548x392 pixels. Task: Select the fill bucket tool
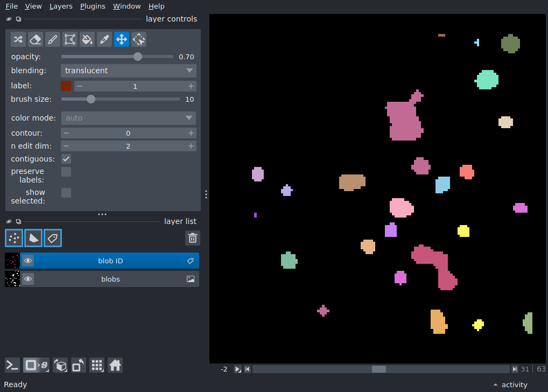point(87,39)
